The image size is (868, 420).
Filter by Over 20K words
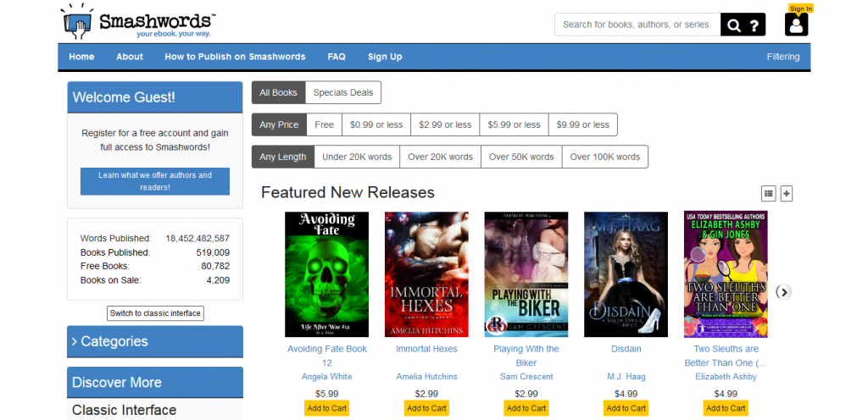pos(441,157)
